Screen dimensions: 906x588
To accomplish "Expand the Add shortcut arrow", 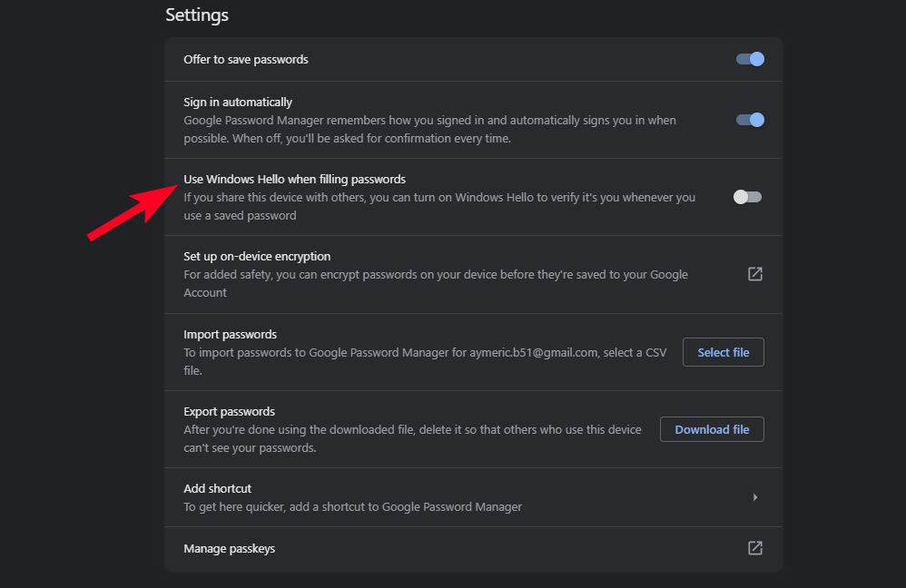I will click(755, 497).
